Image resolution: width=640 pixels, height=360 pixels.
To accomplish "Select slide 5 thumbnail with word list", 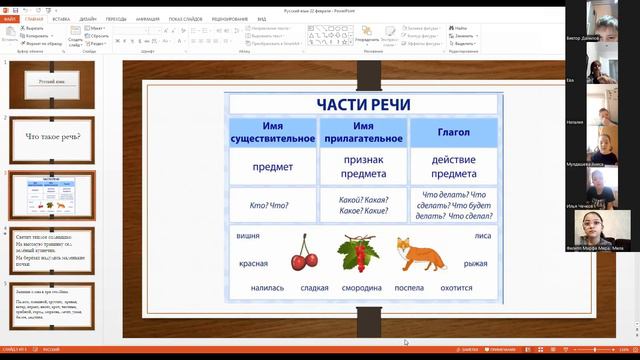I will 52,306.
